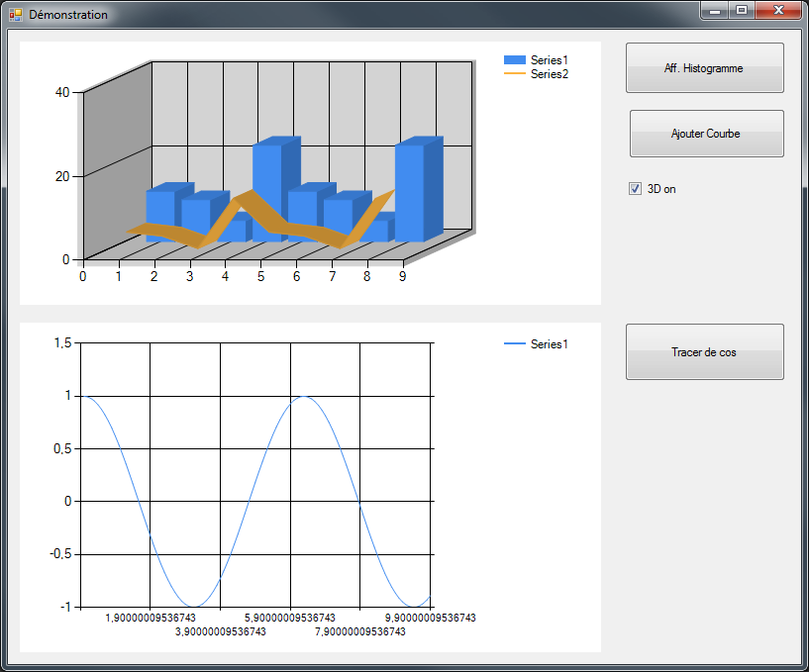Minimize the Démonstration window
The image size is (809, 672).
pyautogui.click(x=715, y=10)
